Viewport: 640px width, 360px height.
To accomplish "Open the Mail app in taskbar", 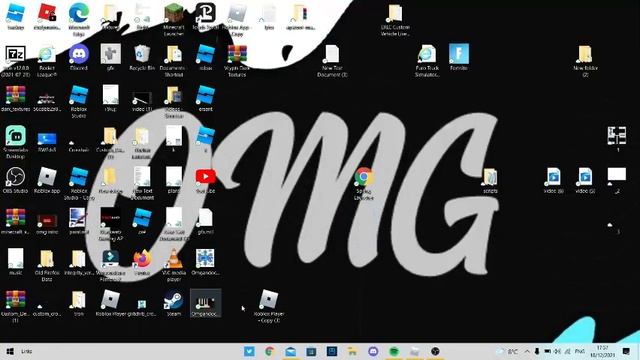I will coord(290,351).
